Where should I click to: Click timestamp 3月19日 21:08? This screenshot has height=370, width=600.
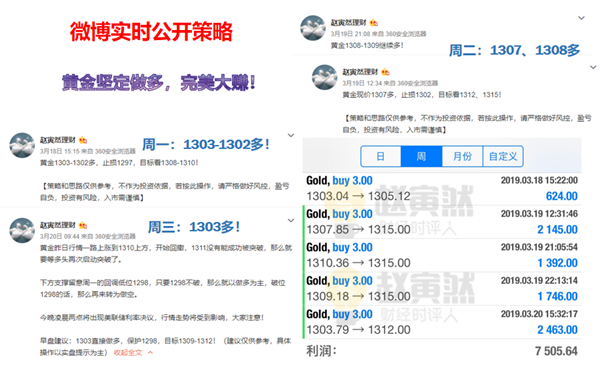click(350, 34)
